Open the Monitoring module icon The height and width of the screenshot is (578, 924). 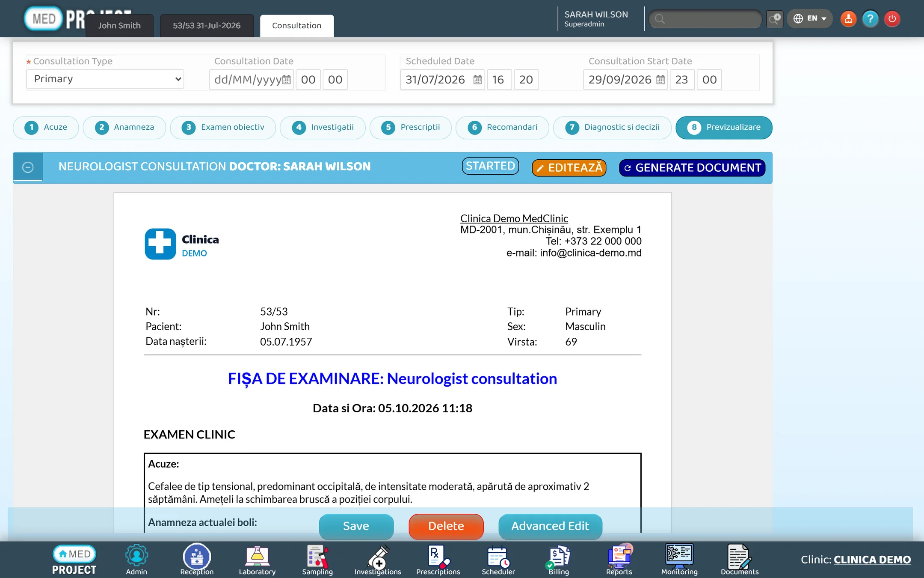tap(679, 560)
